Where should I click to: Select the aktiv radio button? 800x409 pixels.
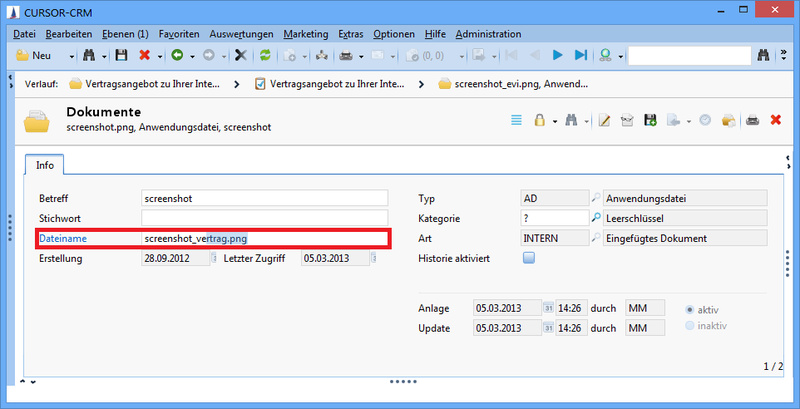pos(688,309)
